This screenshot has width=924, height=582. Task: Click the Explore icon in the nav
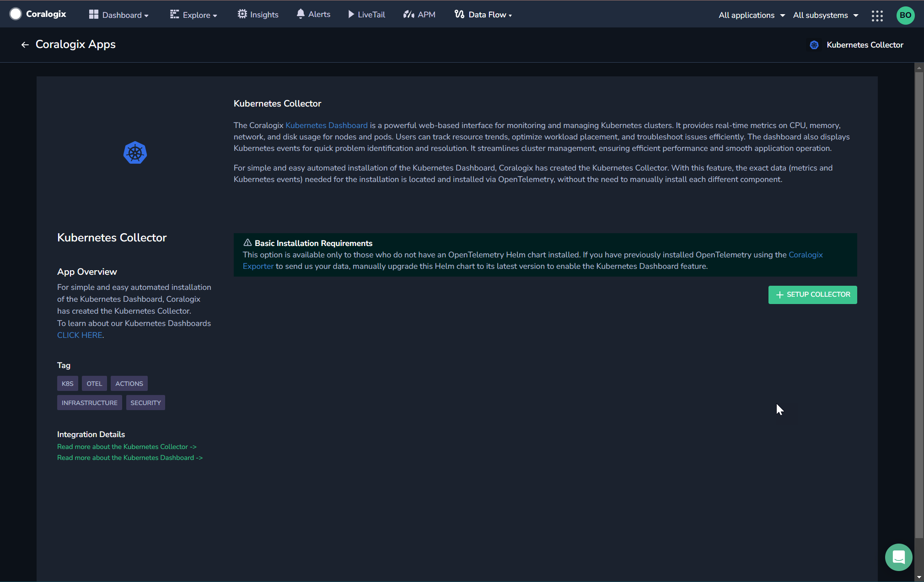pos(174,14)
